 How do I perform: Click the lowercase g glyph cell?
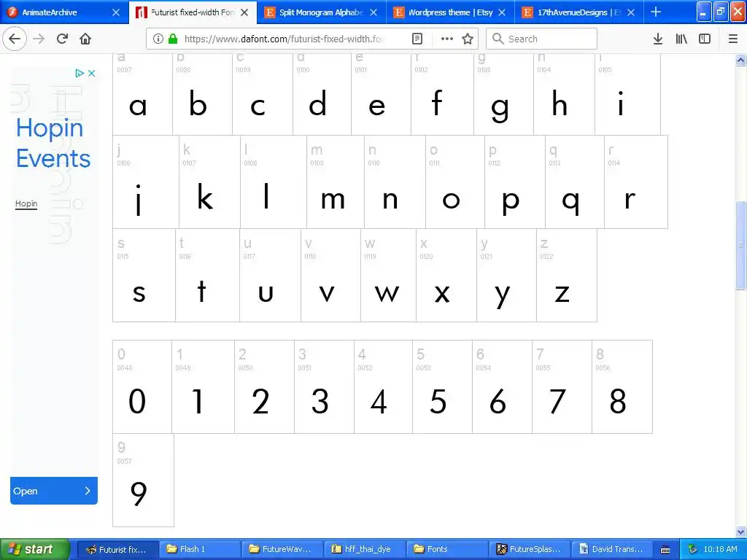tap(503, 94)
